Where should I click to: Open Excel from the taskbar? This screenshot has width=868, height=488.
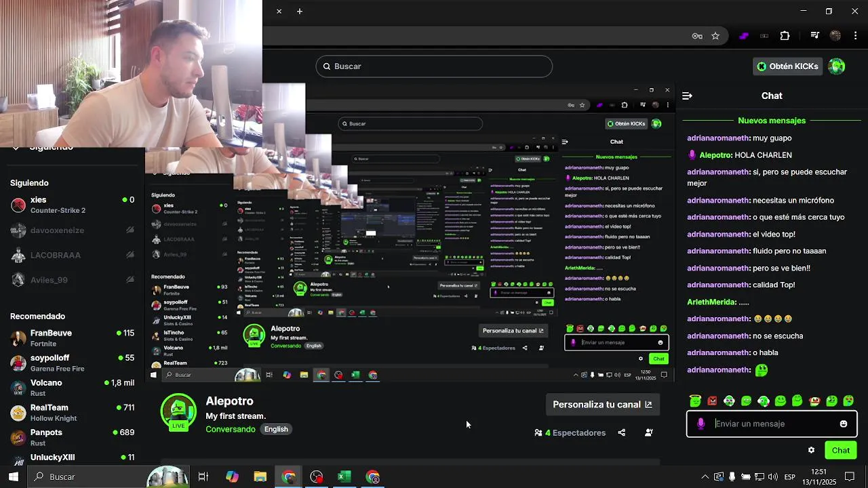344,476
